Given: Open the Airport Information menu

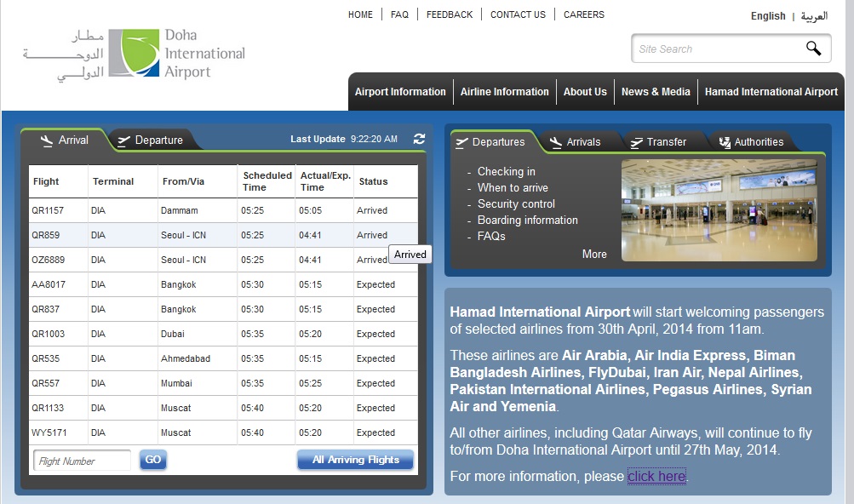Looking at the screenshot, I should pos(400,92).
